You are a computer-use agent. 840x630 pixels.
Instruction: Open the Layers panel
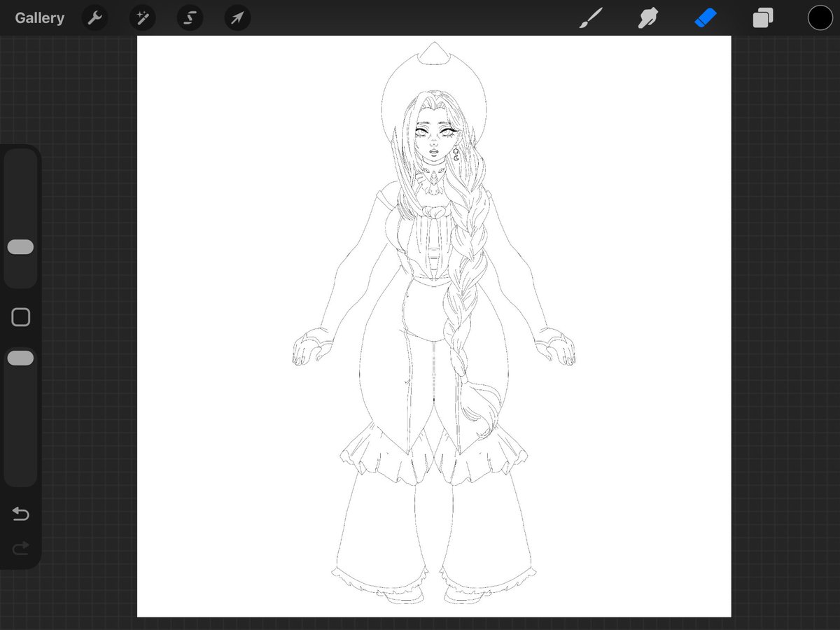[763, 17]
